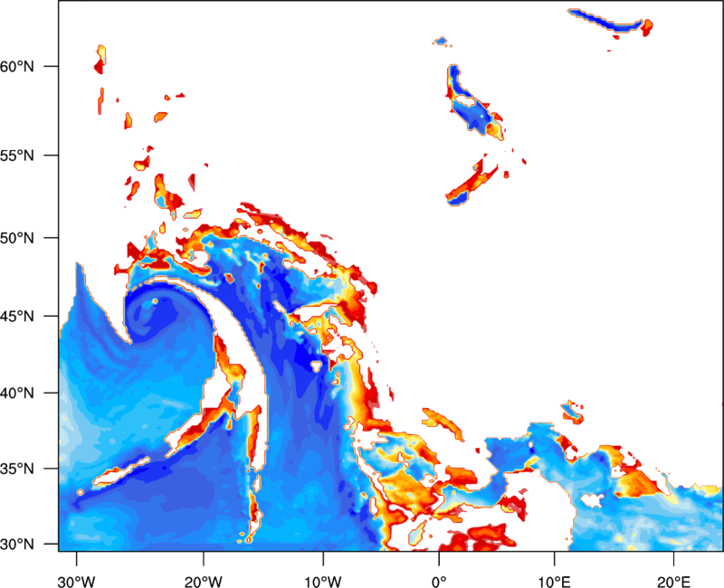Click the 20°W longitude label
Image resolution: width=724 pixels, height=588 pixels.
point(203,582)
